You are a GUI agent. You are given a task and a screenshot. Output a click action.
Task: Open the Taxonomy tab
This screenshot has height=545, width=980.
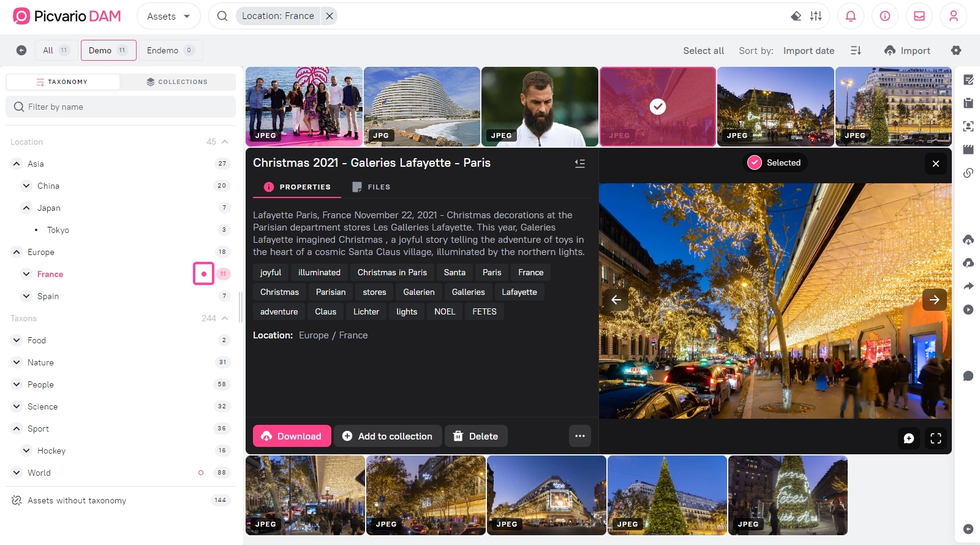62,82
